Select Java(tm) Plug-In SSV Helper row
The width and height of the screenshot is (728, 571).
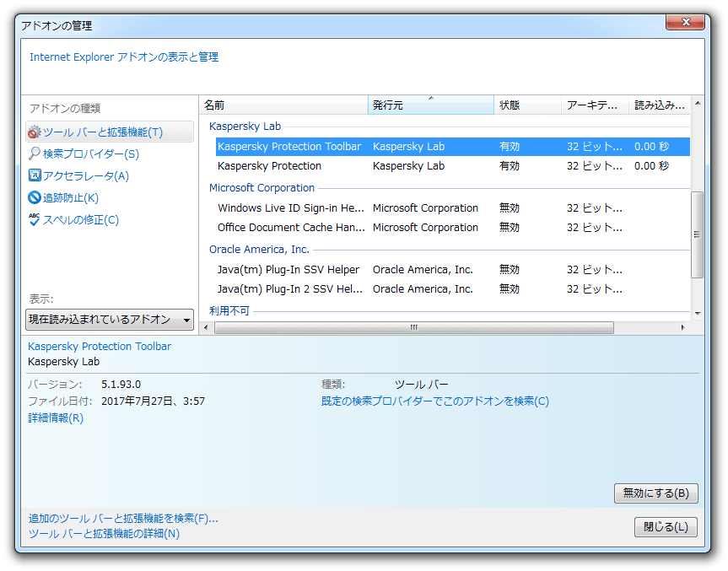453,270
